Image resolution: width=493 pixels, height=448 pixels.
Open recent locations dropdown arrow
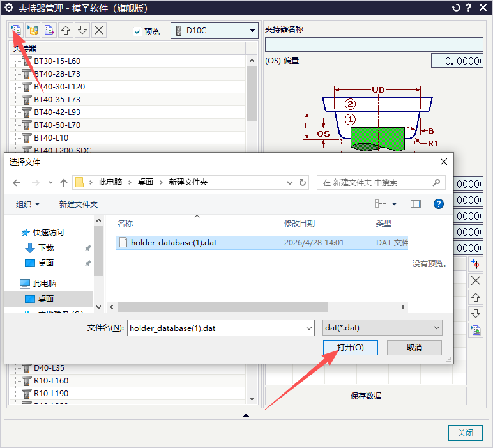[50, 183]
